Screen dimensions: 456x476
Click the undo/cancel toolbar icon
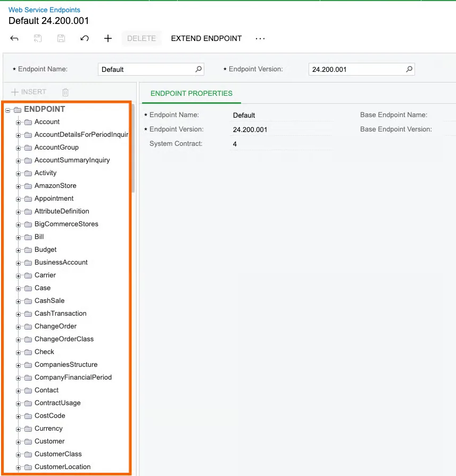click(85, 38)
